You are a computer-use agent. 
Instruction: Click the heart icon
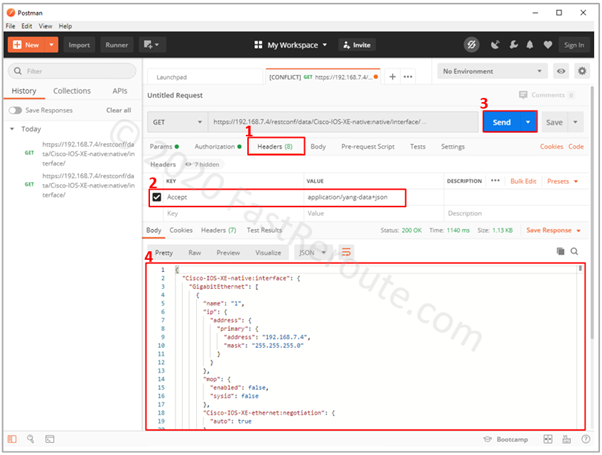click(548, 45)
